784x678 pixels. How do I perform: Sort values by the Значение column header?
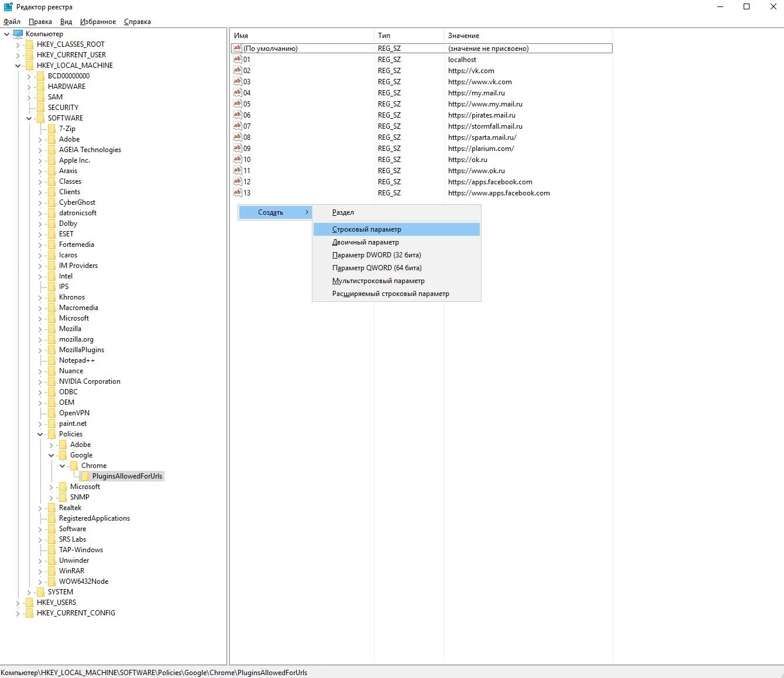(x=528, y=36)
